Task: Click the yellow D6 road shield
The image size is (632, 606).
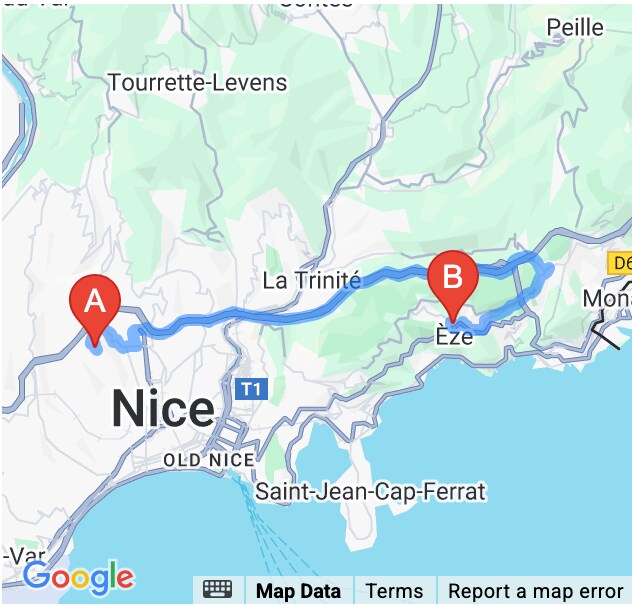Action: [x=620, y=263]
